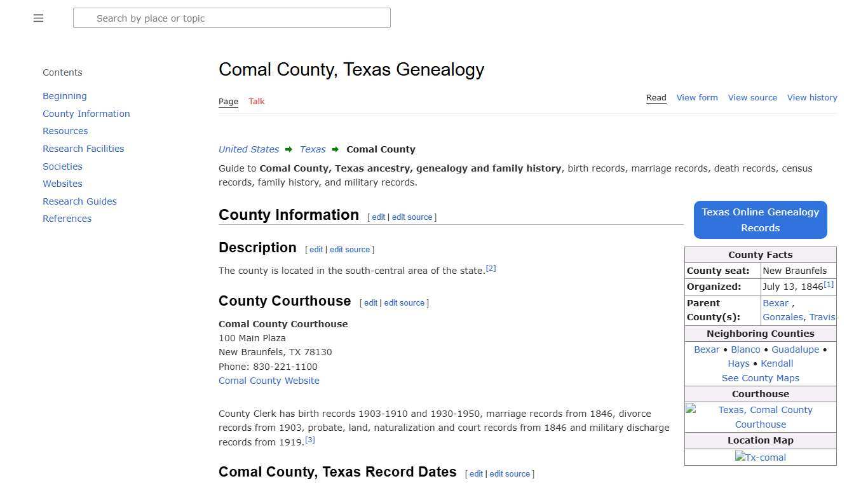868x488 pixels.
Task: Open View history for this page
Action: 812,97
